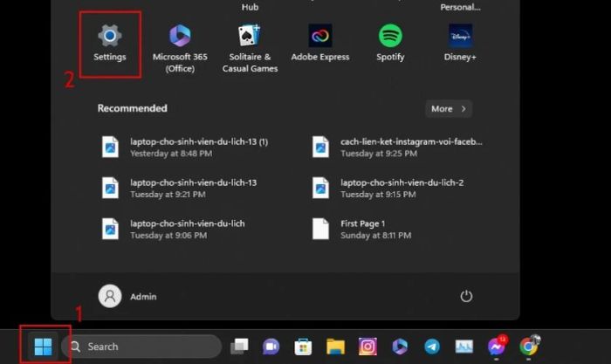The height and width of the screenshot is (364, 611).
Task: Open Copilot icon on taskbar
Action: [x=400, y=347]
